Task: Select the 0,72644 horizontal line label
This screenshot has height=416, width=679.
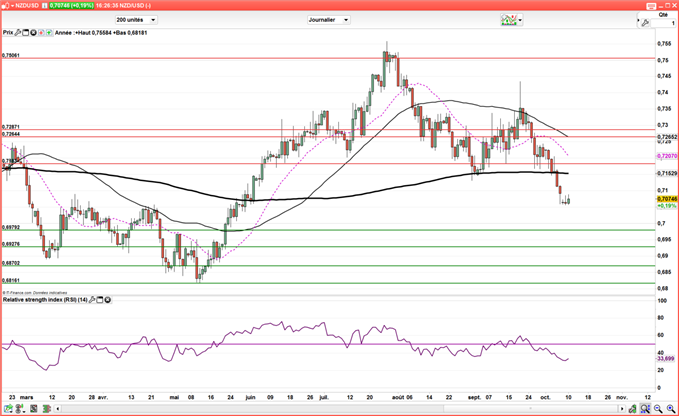Action: coord(11,134)
